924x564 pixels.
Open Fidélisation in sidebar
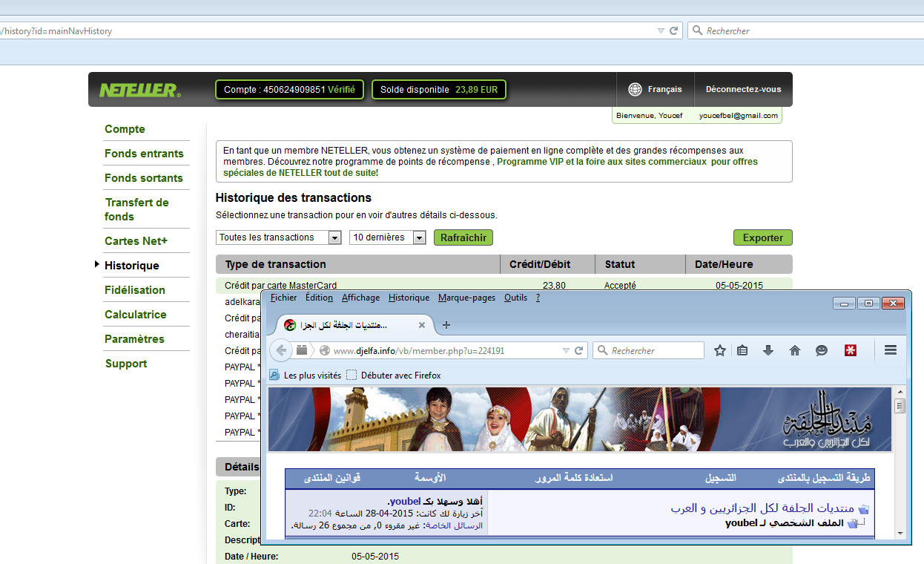tap(135, 290)
